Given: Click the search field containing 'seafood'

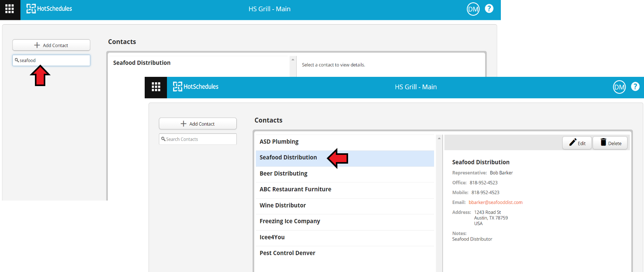Looking at the screenshot, I should point(51,60).
